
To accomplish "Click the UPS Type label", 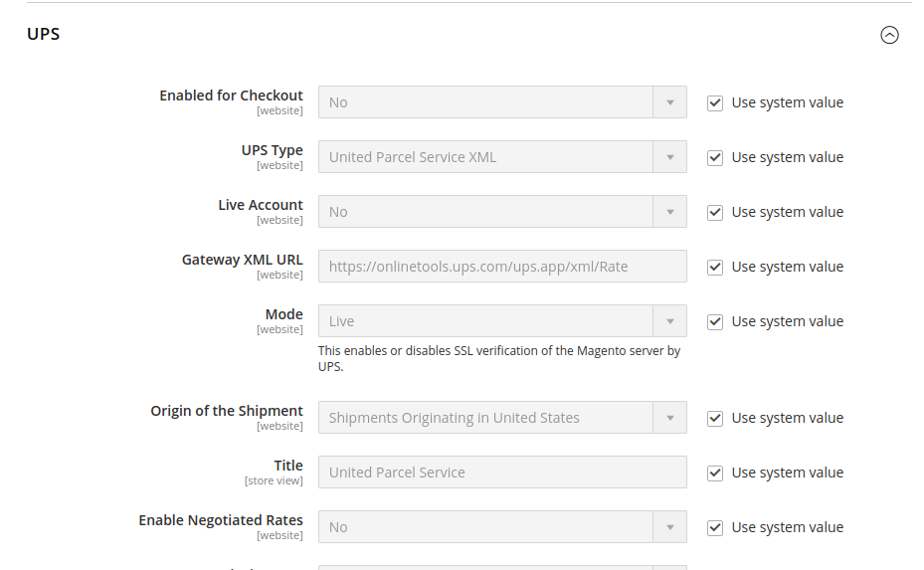I will (272, 150).
